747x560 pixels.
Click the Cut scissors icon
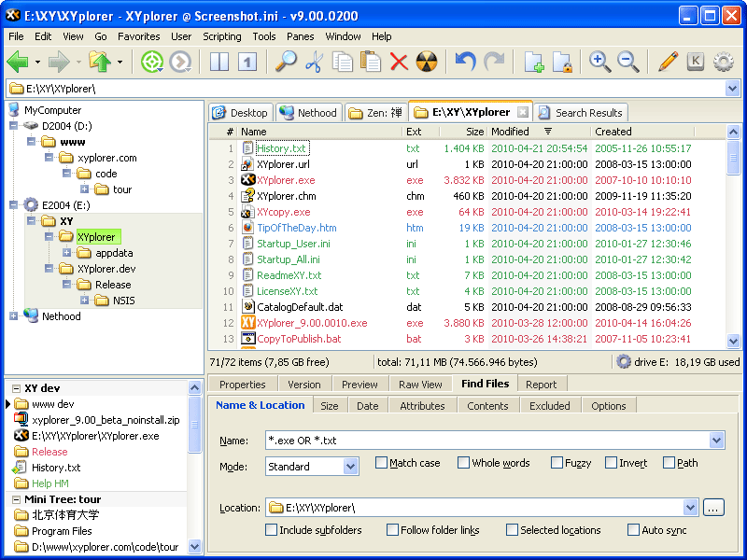click(x=314, y=62)
